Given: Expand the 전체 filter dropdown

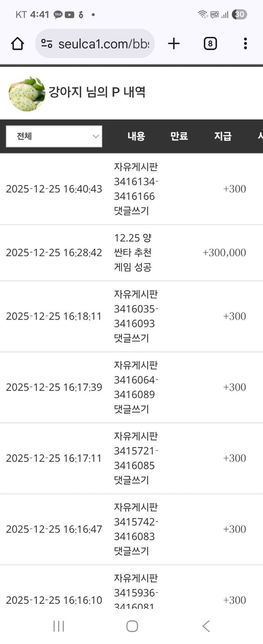Looking at the screenshot, I should click(54, 136).
